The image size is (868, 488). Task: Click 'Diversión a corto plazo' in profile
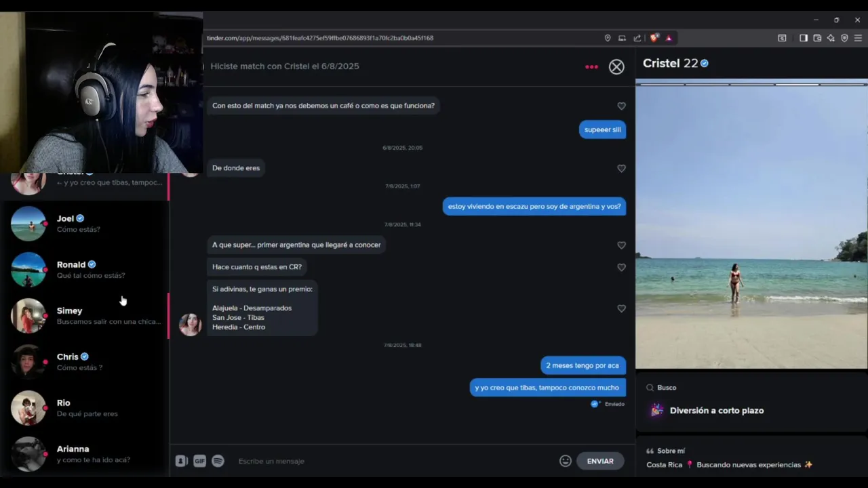click(717, 411)
